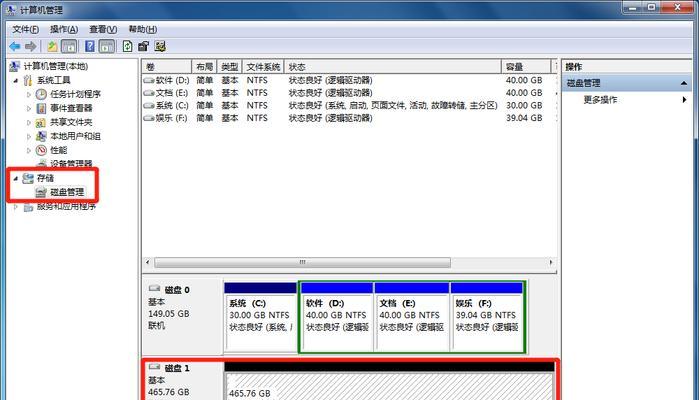Toggle the show/hide action pane toolbar icon
Screen dimensions: 699x400
coord(107,46)
